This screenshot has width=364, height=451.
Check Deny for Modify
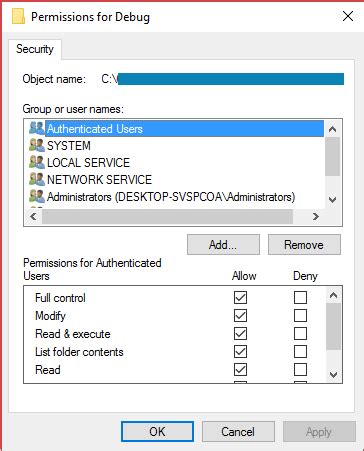point(300,315)
